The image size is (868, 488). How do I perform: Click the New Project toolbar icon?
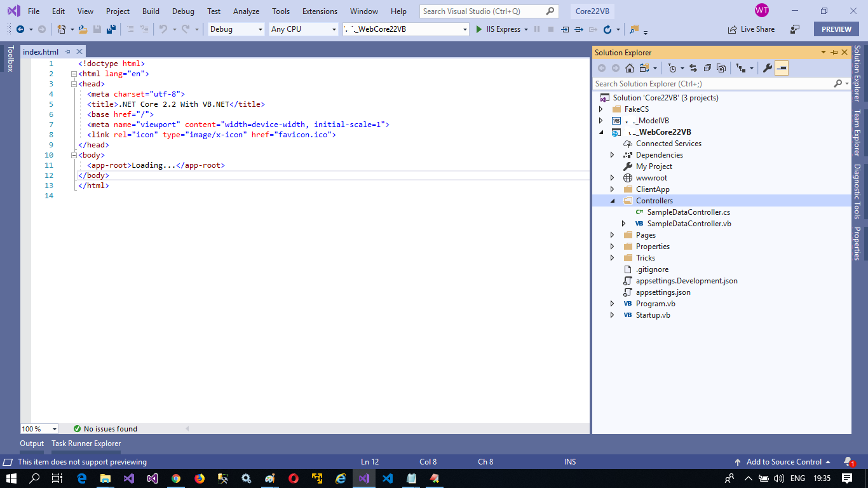62,29
